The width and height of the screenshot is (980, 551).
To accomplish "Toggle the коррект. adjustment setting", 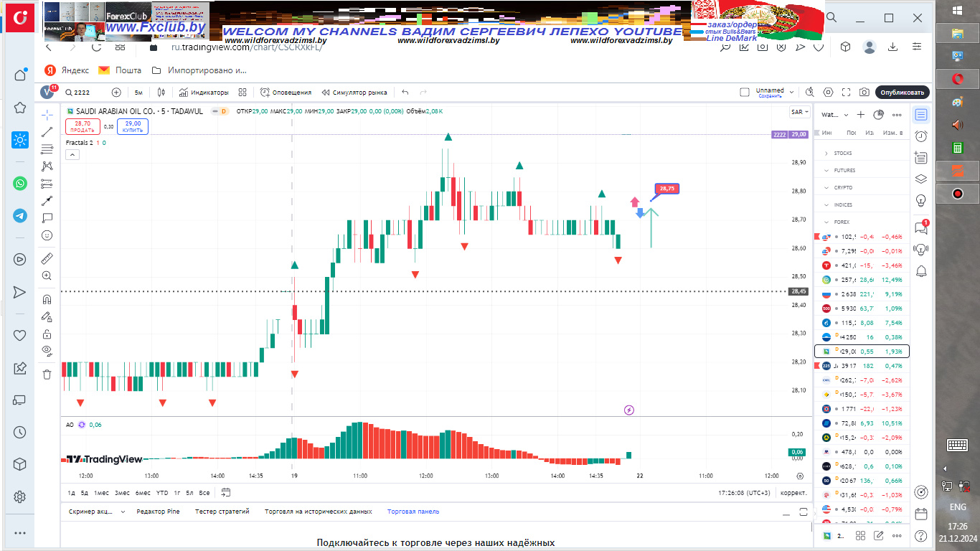I will pyautogui.click(x=793, y=493).
